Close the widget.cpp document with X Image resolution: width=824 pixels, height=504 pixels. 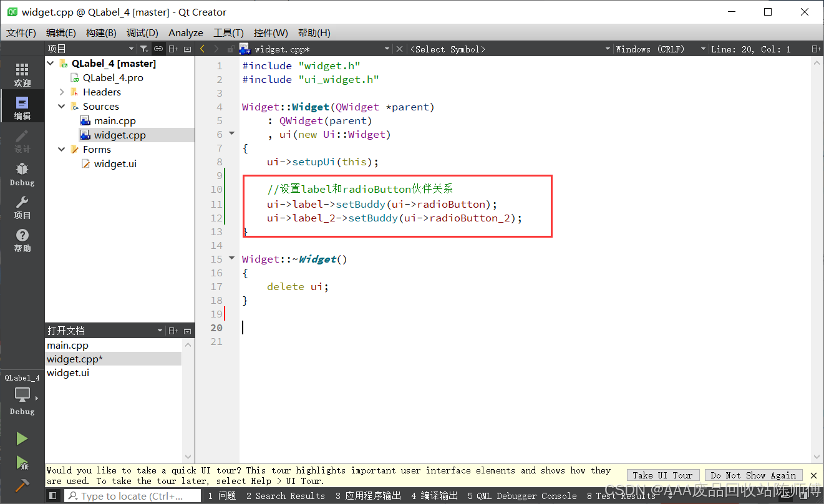tap(399, 49)
